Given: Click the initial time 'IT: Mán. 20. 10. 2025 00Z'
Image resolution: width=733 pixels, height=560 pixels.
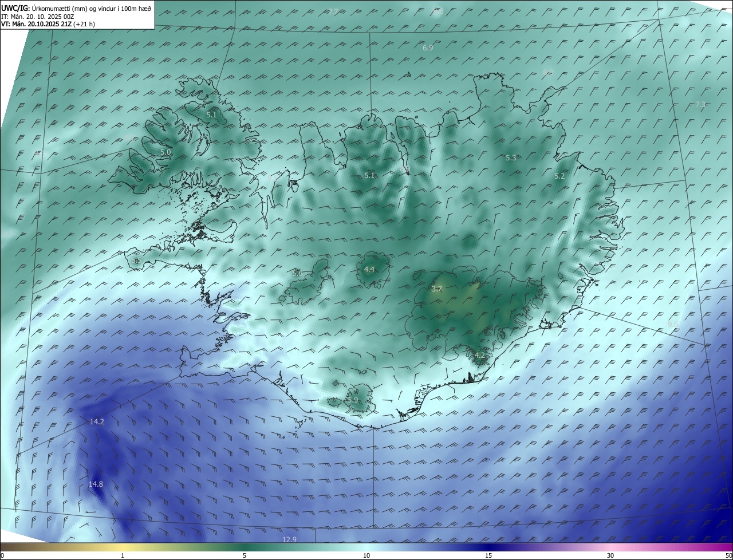Looking at the screenshot, I should (38, 17).
